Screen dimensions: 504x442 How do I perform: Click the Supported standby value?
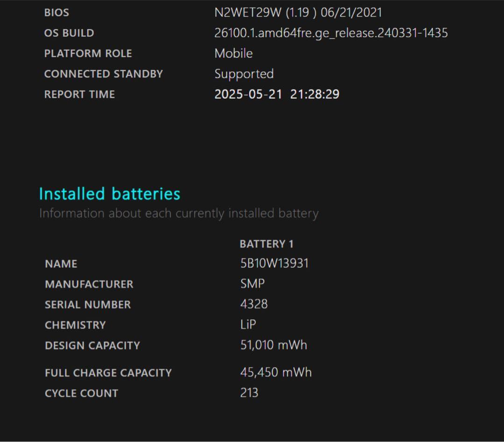point(244,74)
